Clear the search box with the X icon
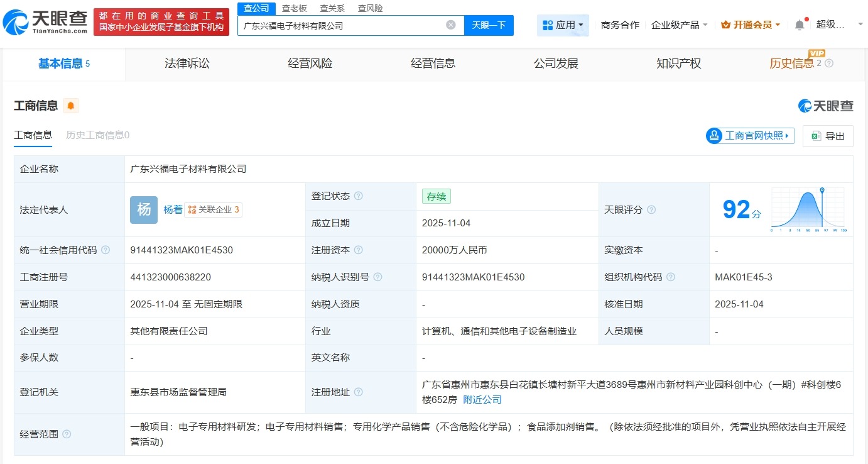The height and width of the screenshot is (464, 868). [450, 25]
